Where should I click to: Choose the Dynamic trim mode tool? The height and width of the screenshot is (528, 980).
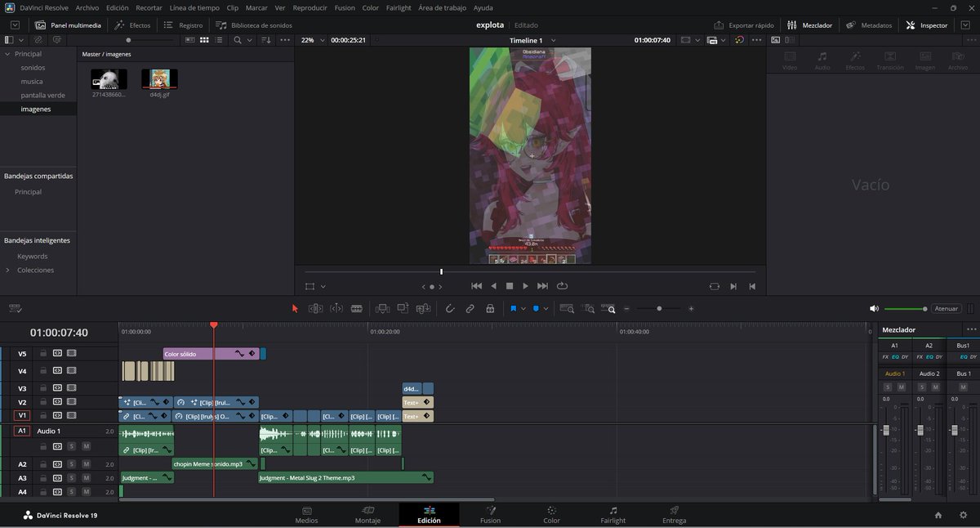click(336, 308)
